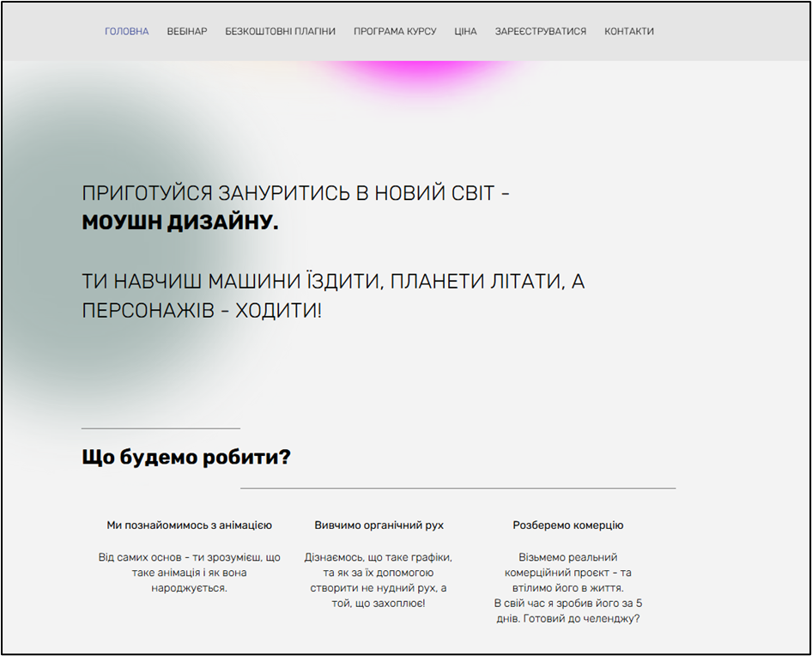This screenshot has width=812, height=656.
Task: Select the Що будемо робити? section heading
Action: (x=185, y=457)
